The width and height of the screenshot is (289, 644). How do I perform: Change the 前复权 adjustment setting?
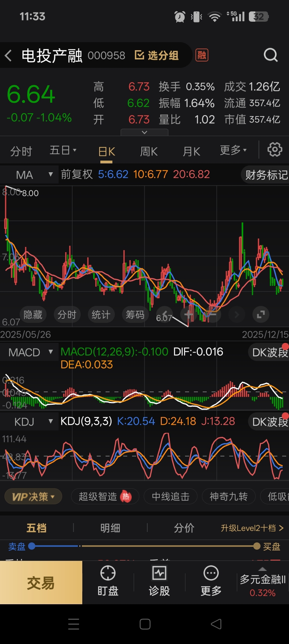[77, 174]
